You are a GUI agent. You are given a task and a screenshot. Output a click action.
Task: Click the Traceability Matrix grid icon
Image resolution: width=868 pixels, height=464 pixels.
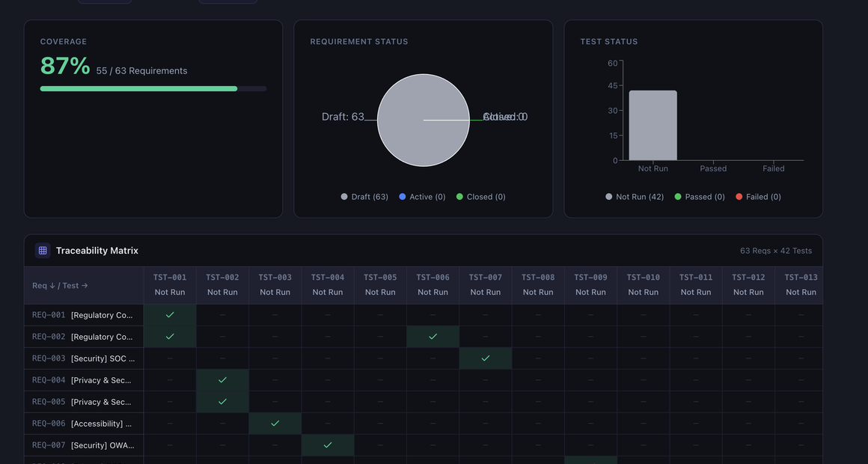(43, 251)
